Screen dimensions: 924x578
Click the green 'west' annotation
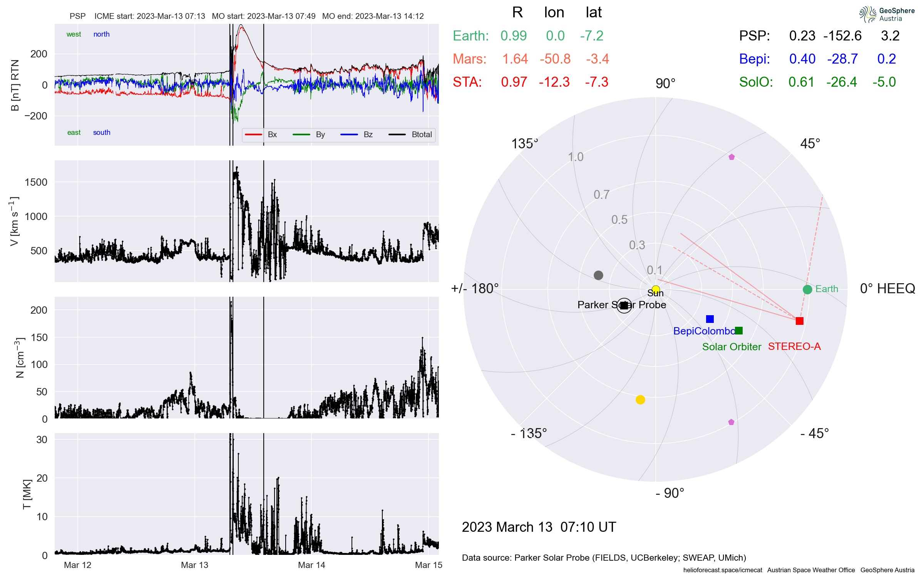(74, 34)
